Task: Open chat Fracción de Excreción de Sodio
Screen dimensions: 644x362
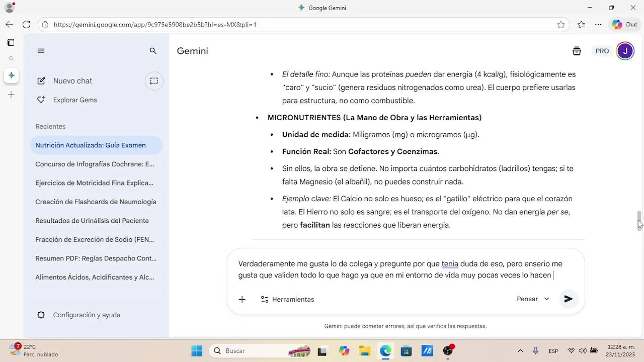Action: [x=96, y=239]
